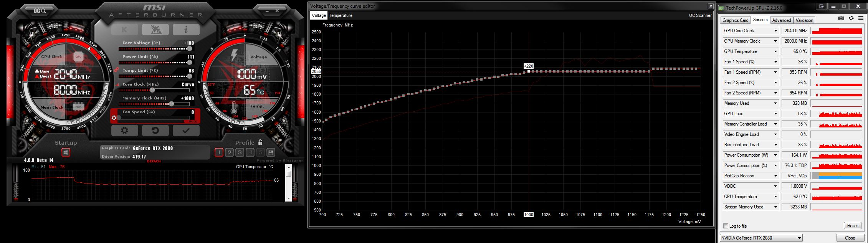
Task: Click the GPU chip icon on the clock gauge
Action: point(78,56)
